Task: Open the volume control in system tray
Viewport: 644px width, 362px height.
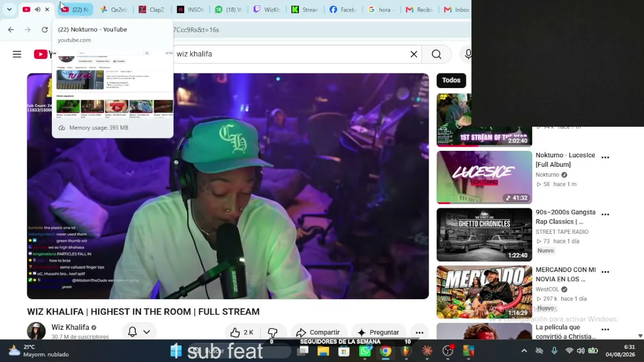Action: coord(581,351)
